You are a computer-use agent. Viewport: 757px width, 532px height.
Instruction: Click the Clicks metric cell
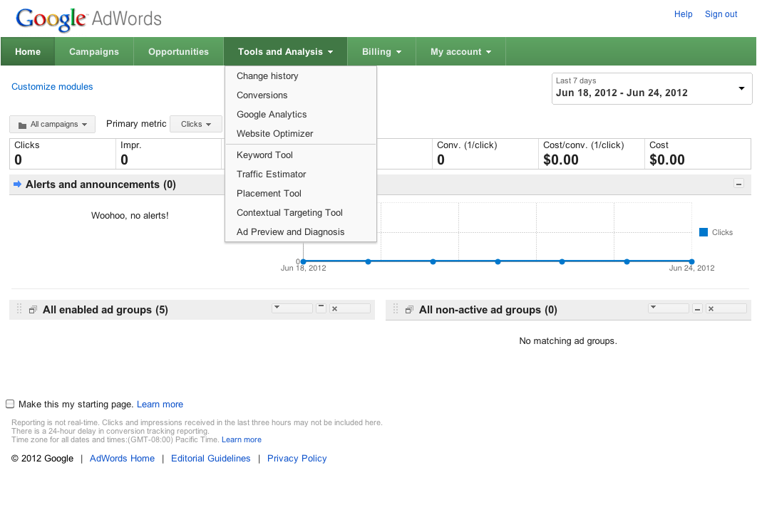pyautogui.click(x=63, y=154)
